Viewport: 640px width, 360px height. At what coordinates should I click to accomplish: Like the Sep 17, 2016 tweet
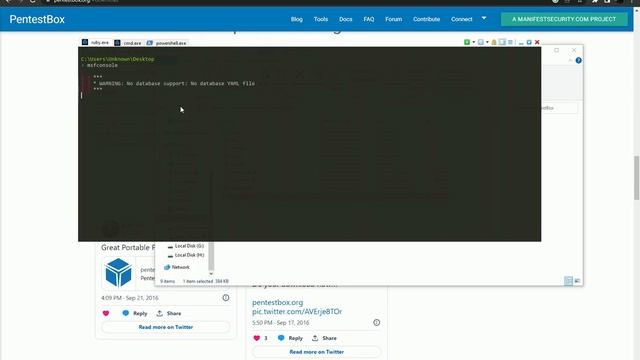pyautogui.click(x=257, y=338)
